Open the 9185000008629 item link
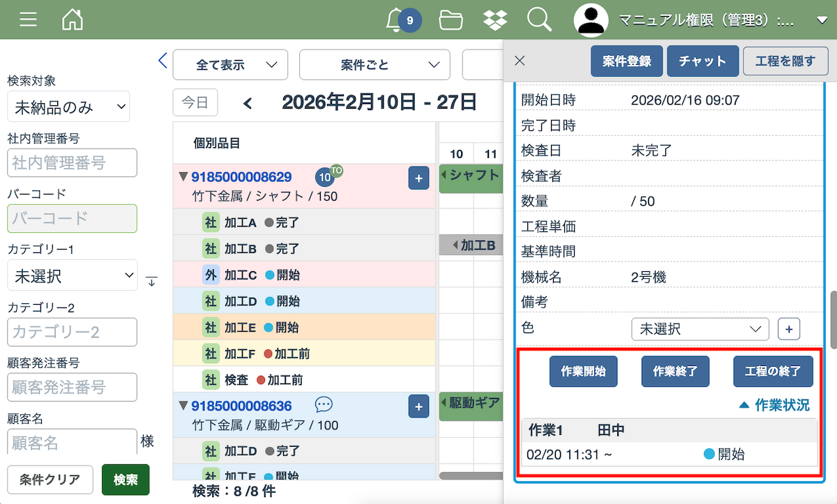The width and height of the screenshot is (837, 504). click(x=241, y=177)
